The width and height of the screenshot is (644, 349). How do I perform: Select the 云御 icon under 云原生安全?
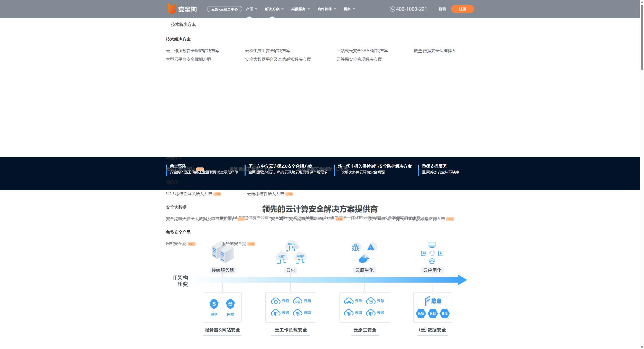[x=371, y=313]
